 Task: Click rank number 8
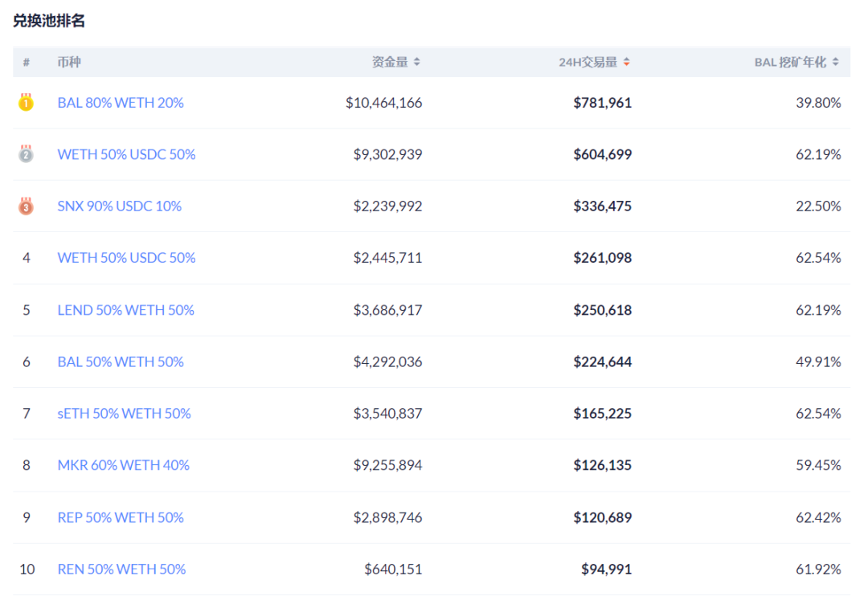point(26,465)
